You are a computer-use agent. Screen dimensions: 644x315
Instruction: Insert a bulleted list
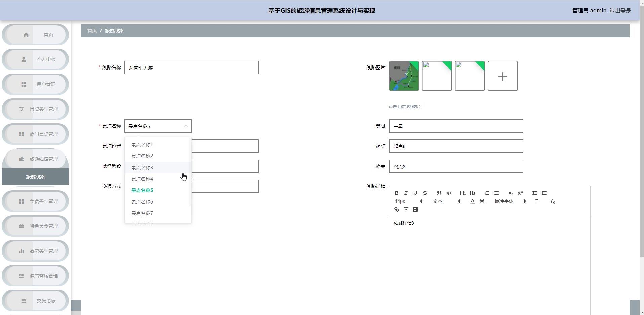(x=496, y=193)
